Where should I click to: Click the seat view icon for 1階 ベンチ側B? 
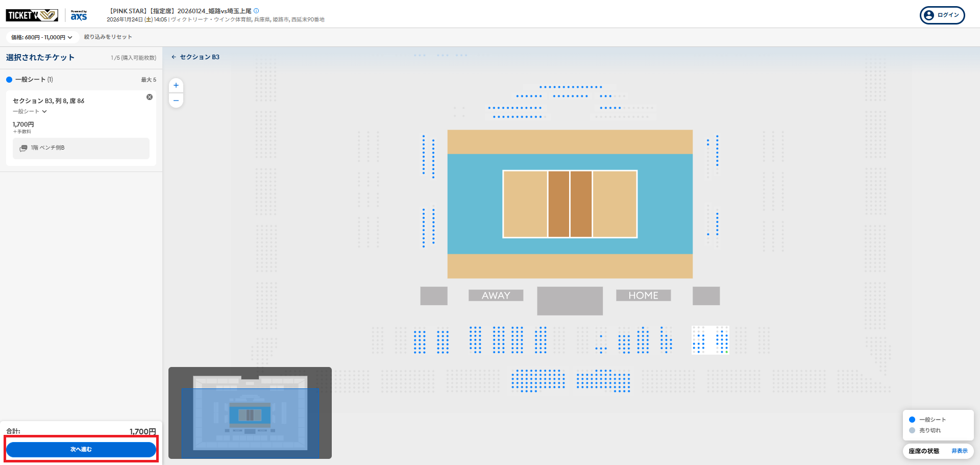[x=23, y=148]
